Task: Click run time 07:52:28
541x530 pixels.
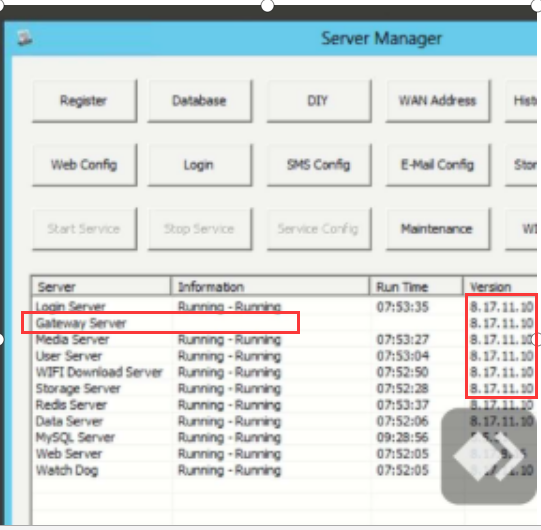Action: [402, 389]
